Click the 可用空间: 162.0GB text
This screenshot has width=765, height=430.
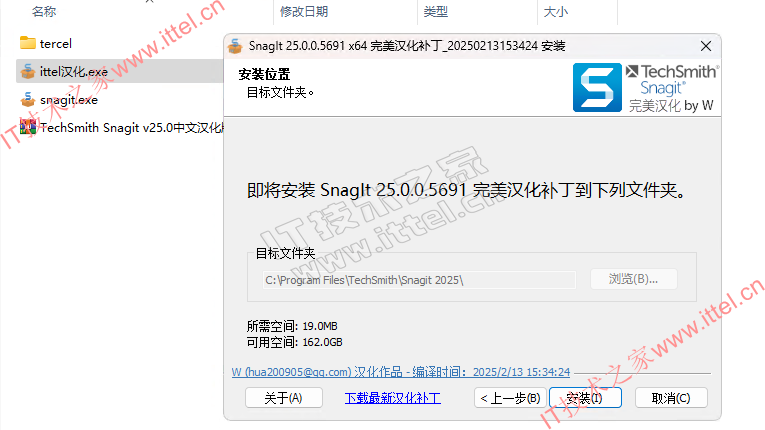[x=294, y=342]
